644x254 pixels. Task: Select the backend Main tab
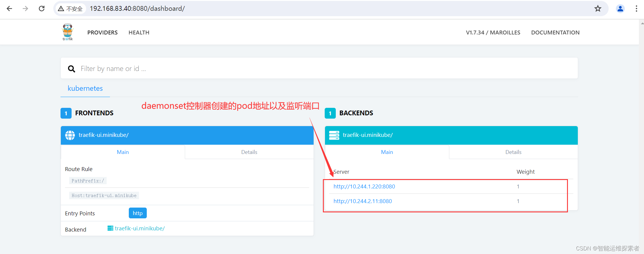[387, 152]
